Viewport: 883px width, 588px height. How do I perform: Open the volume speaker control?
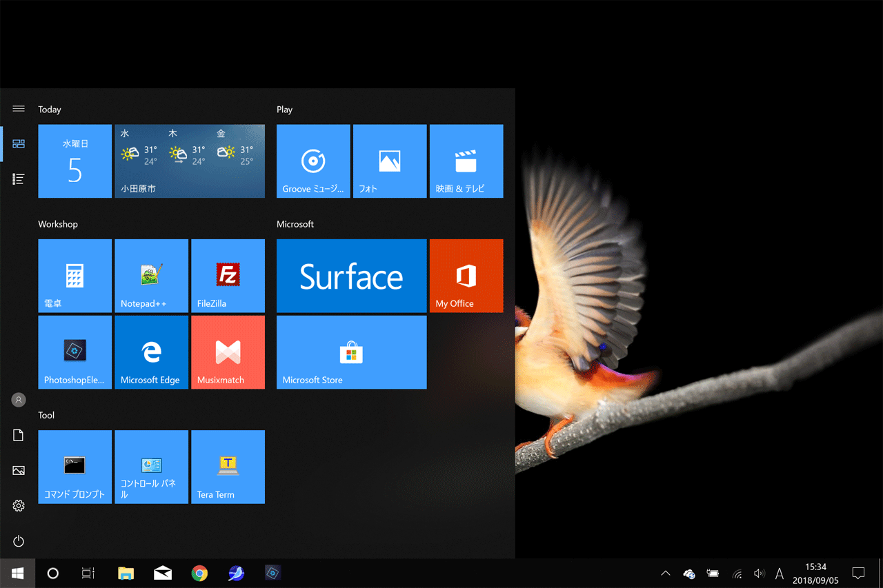click(759, 573)
